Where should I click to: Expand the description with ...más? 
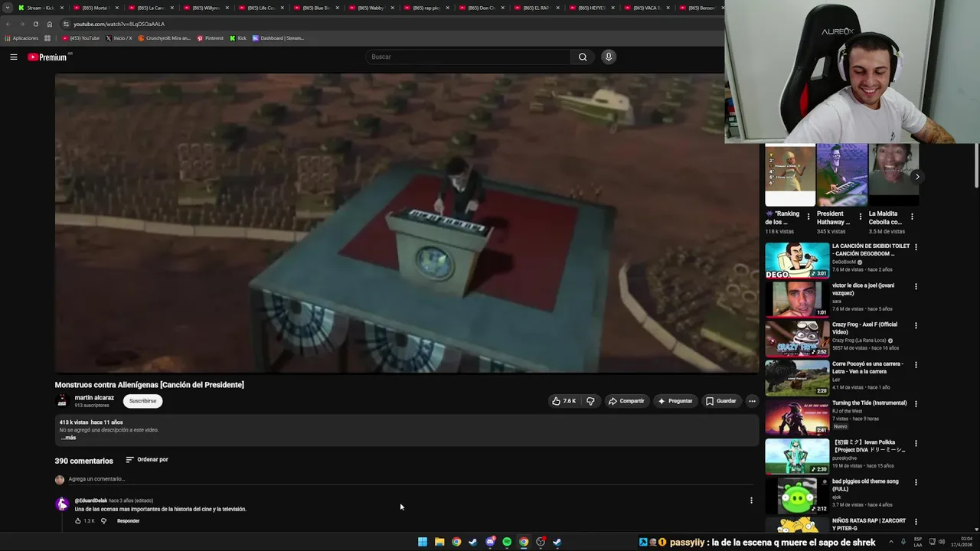(68, 438)
